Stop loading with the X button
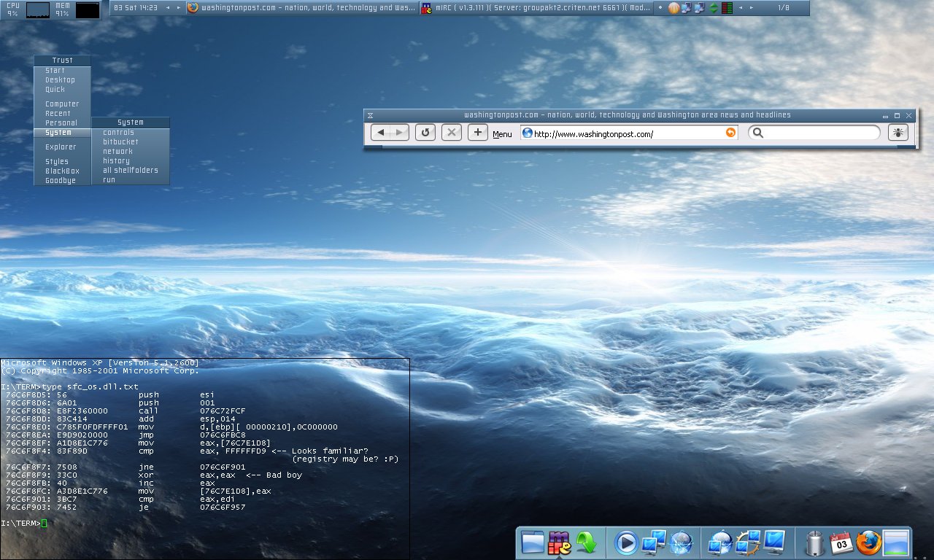 tap(452, 133)
